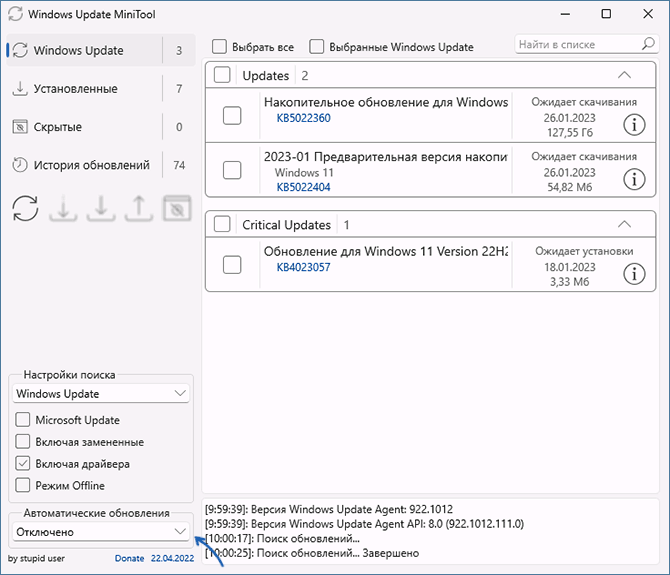The width and height of the screenshot is (670, 575).
Task: Click the 22.04.2022 version date link
Action: [173, 558]
